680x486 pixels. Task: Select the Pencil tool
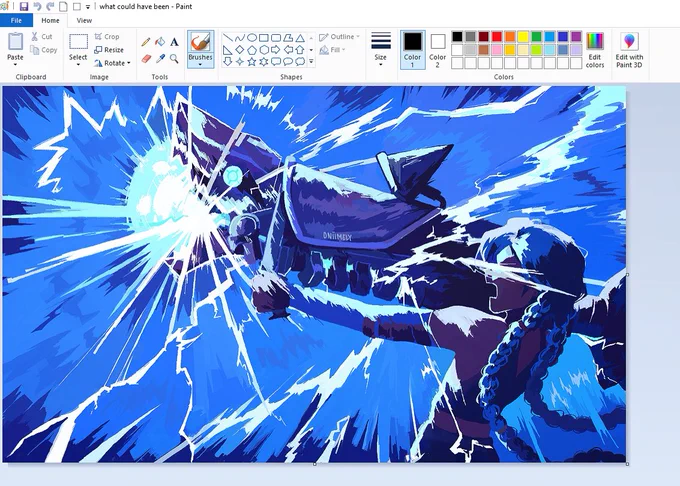click(146, 42)
